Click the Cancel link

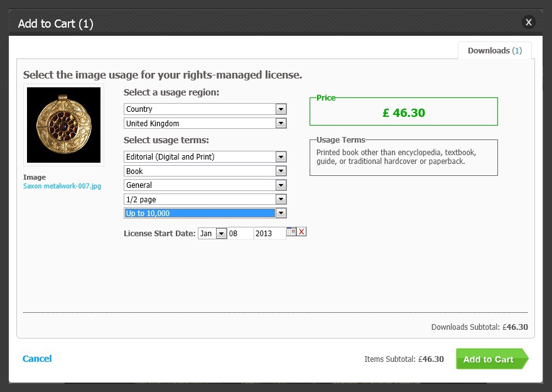[x=37, y=359]
